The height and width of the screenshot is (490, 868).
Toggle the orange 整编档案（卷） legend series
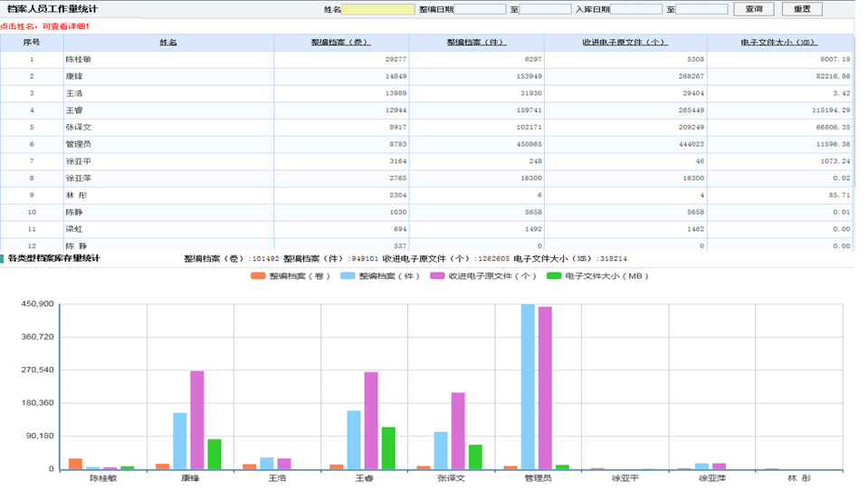[x=291, y=276]
